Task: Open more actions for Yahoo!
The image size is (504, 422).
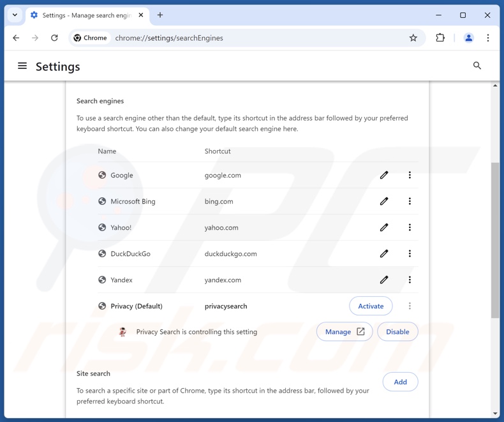Action: tap(410, 227)
